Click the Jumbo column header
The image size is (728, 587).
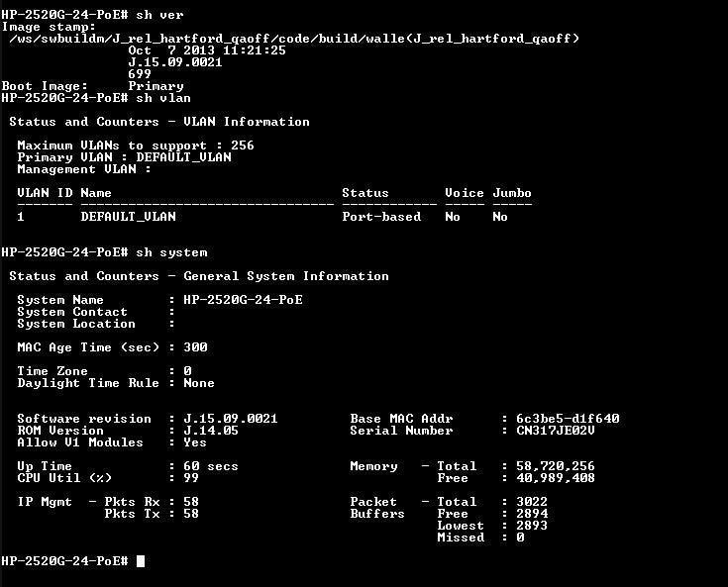tap(512, 193)
